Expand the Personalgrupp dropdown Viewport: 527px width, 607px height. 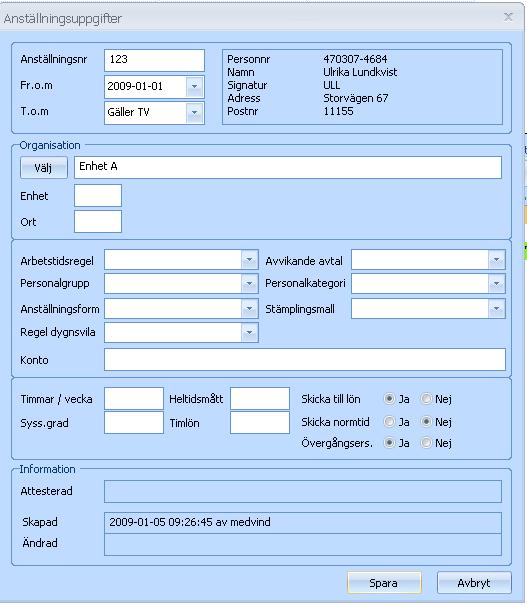click(249, 284)
